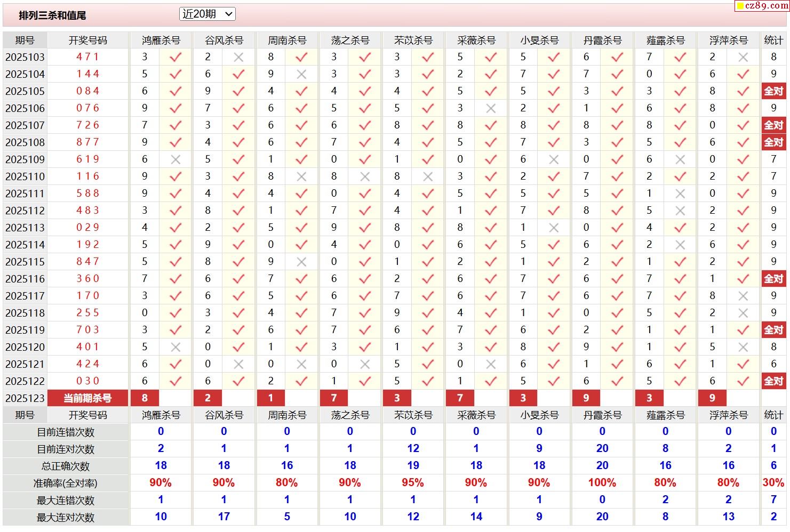Image resolution: width=790 pixels, height=532 pixels.
Task: Click the 全对 badge in row 2025122
Action: tap(773, 381)
